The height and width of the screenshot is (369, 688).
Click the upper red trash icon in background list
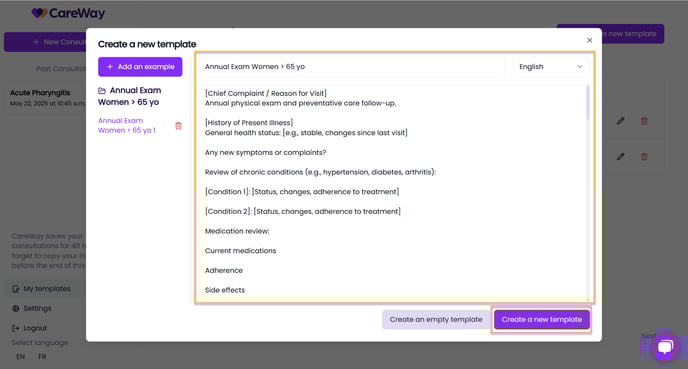click(644, 121)
